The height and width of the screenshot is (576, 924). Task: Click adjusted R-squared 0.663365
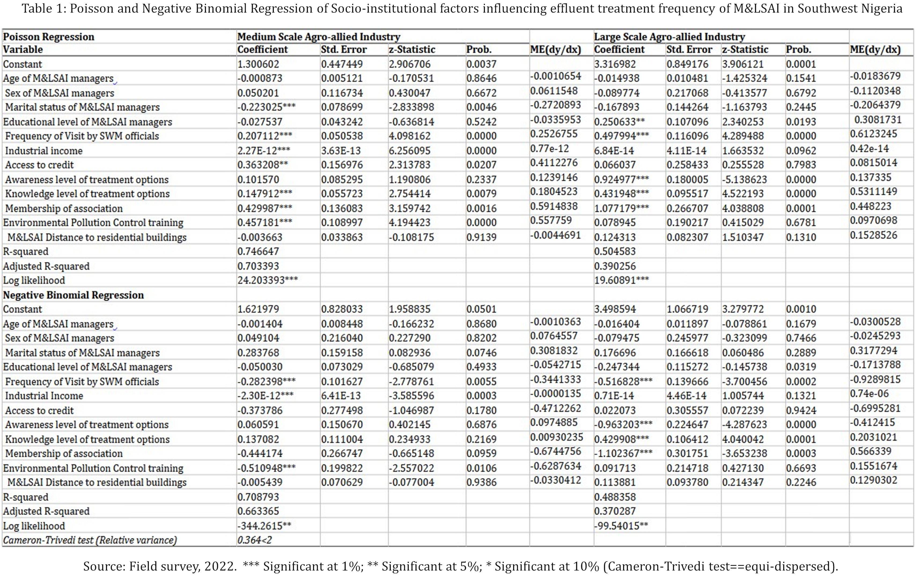(x=258, y=511)
